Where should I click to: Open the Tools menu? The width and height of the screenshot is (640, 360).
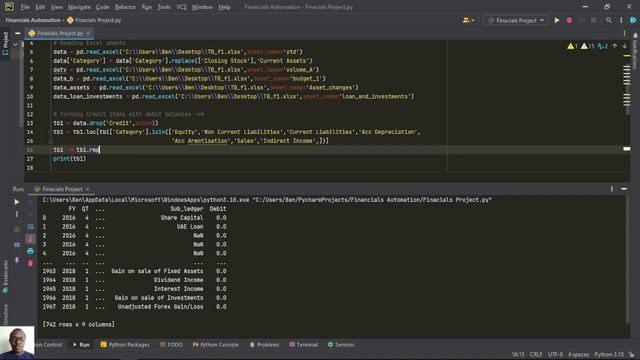(164, 7)
